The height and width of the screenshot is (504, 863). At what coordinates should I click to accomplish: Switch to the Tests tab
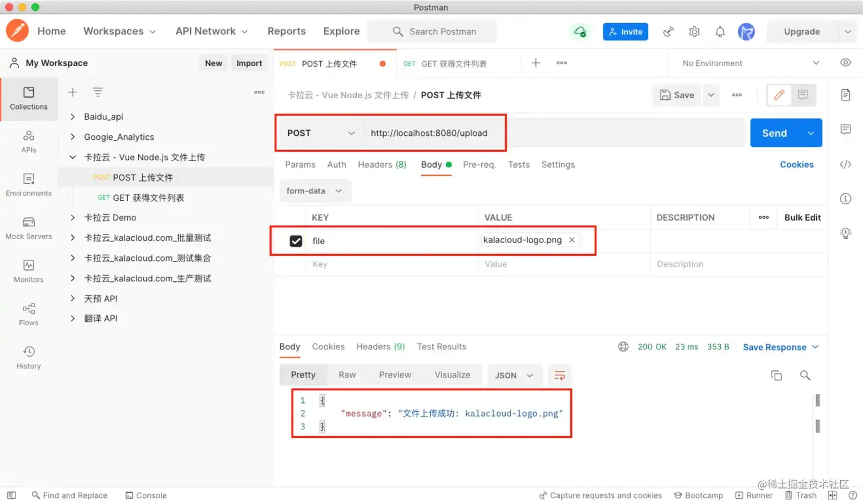tap(519, 164)
